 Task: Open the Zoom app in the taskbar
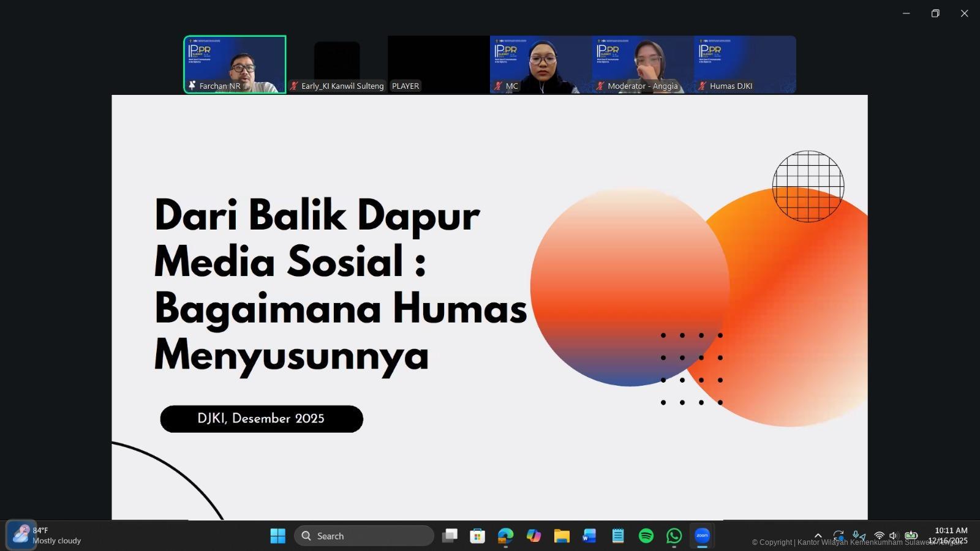point(702,536)
